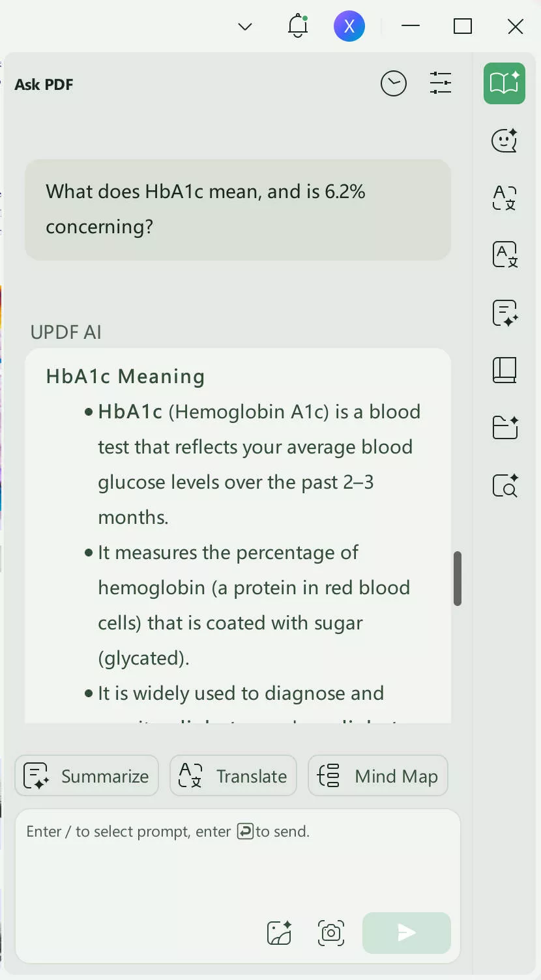Image resolution: width=541 pixels, height=980 pixels.
Task: Open the title bar chevron dropdown
Action: pyautogui.click(x=244, y=27)
